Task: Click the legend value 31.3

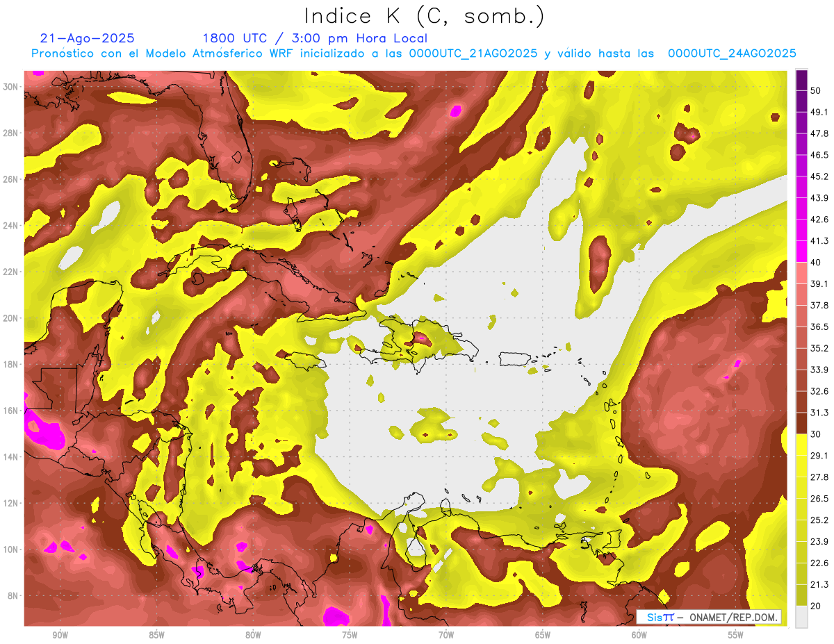Action: tap(819, 413)
